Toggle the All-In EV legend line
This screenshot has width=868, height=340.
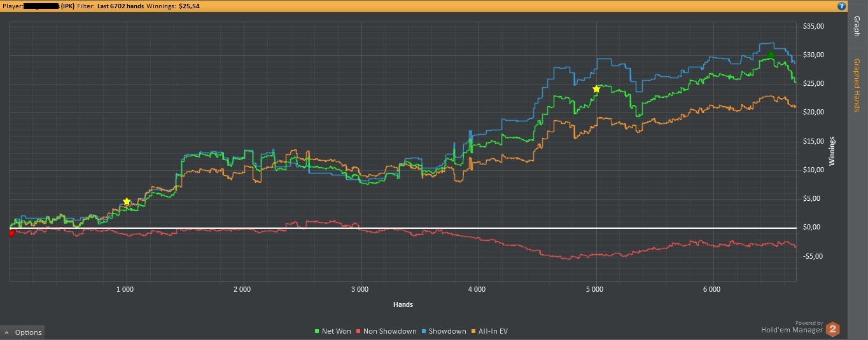[x=489, y=331]
